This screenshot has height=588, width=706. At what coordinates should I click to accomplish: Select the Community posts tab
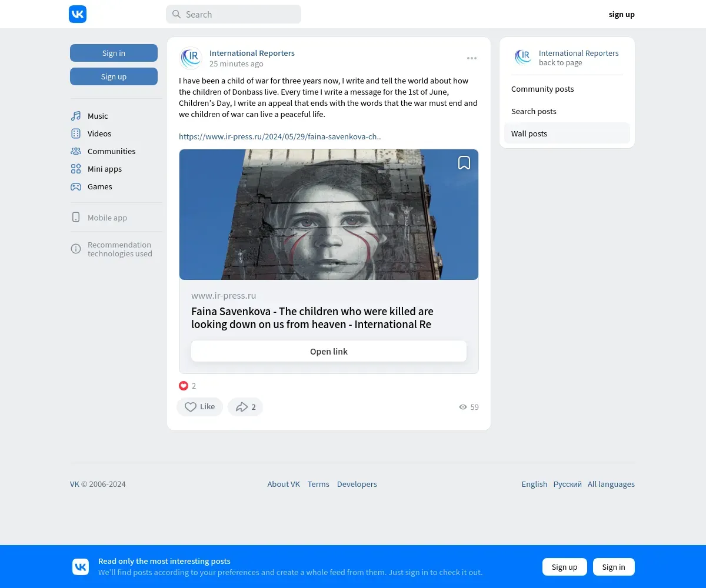click(567, 89)
